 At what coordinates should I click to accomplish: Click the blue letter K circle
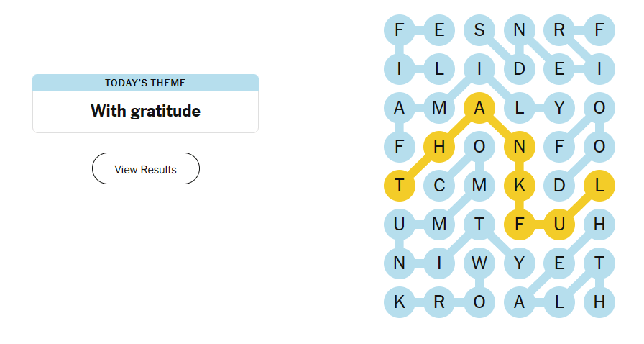399,303
